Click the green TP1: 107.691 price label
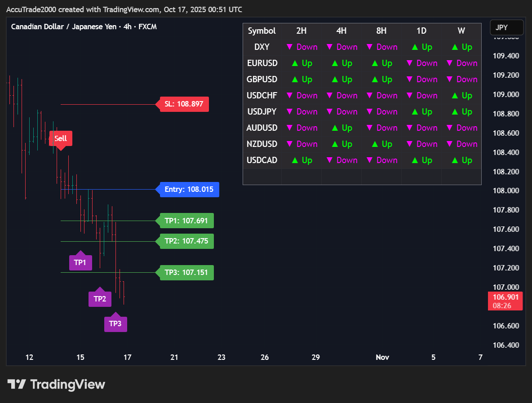 click(x=186, y=221)
